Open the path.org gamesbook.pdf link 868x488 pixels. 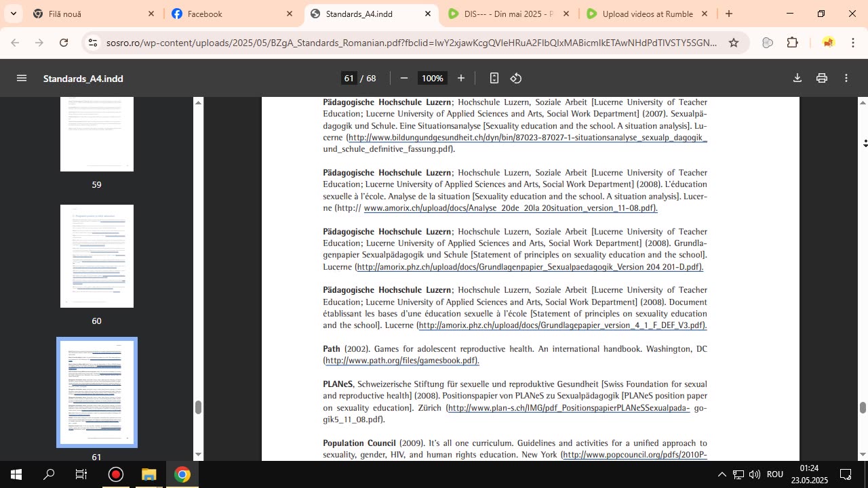click(402, 361)
